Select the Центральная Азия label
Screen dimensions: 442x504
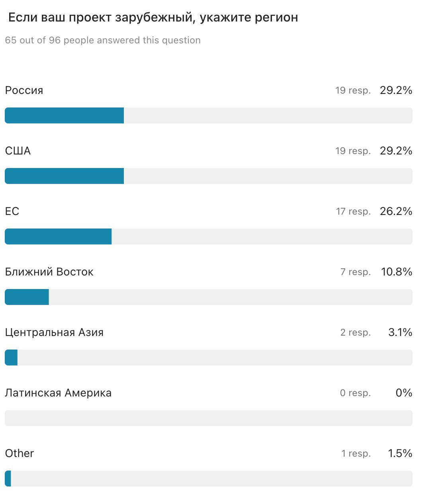pyautogui.click(x=54, y=332)
